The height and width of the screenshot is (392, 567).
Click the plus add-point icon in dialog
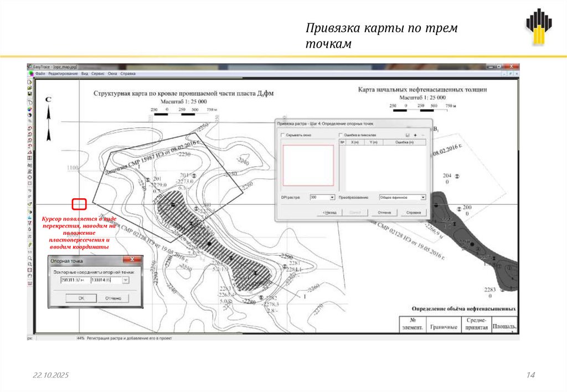click(x=415, y=135)
